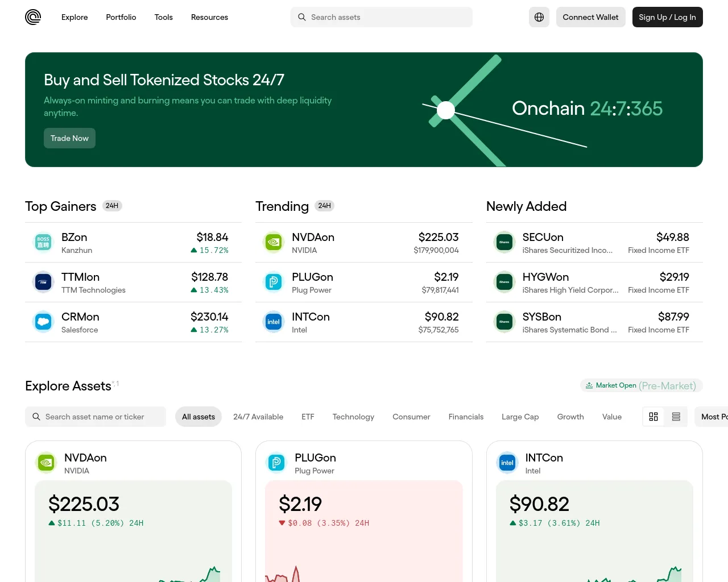Click the SECUon iShares icon
This screenshot has width=728, height=582.
[504, 243]
